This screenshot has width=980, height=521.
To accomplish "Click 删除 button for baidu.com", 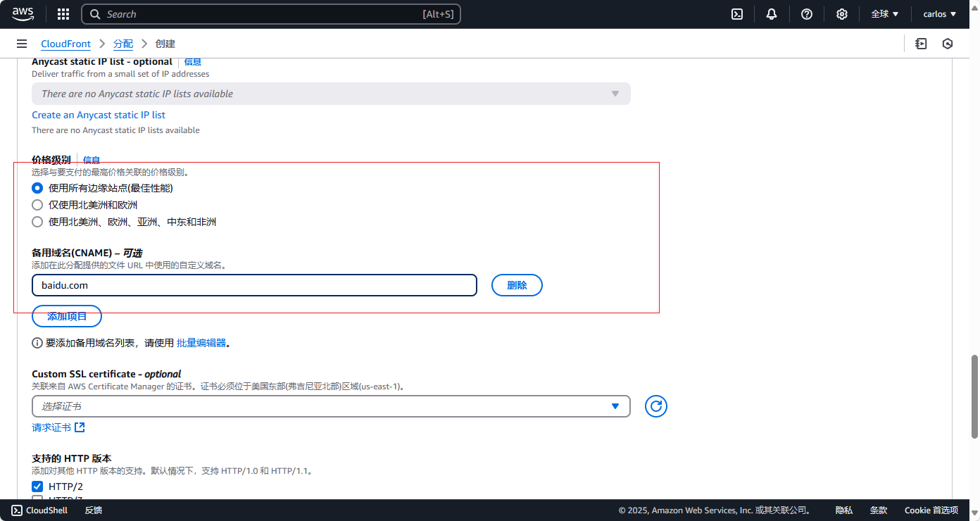I will pos(517,285).
